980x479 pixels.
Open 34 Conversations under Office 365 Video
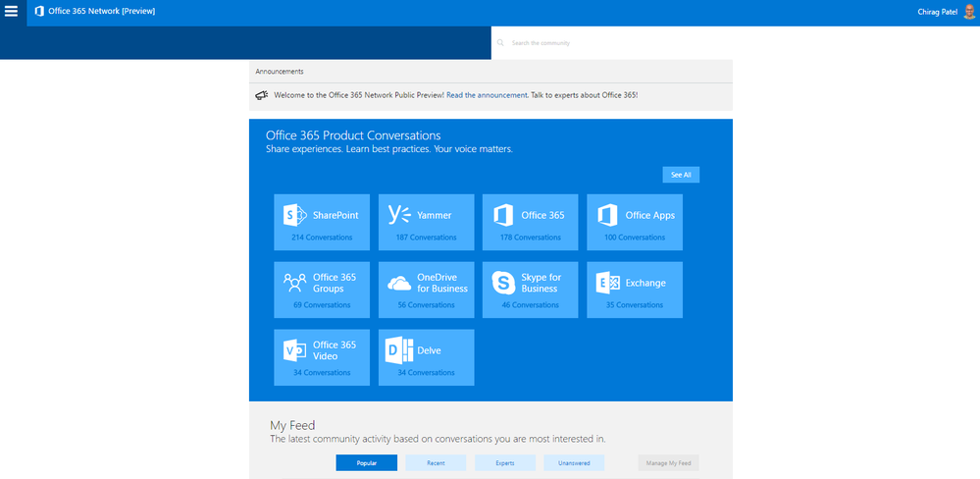[x=322, y=373]
